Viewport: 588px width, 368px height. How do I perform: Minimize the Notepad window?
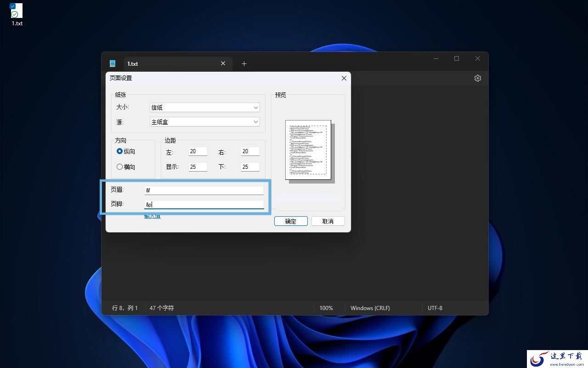pos(436,58)
